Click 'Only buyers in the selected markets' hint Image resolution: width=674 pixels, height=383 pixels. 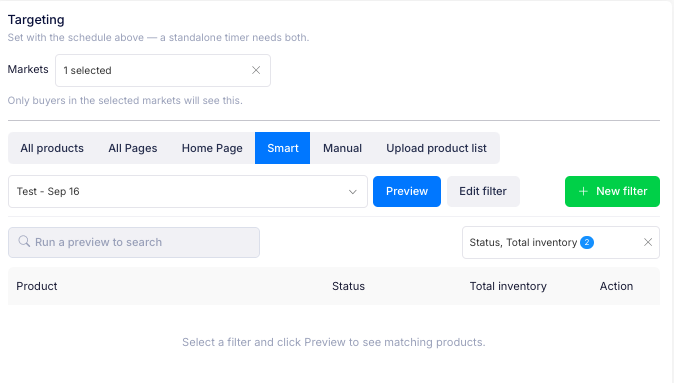[125, 101]
